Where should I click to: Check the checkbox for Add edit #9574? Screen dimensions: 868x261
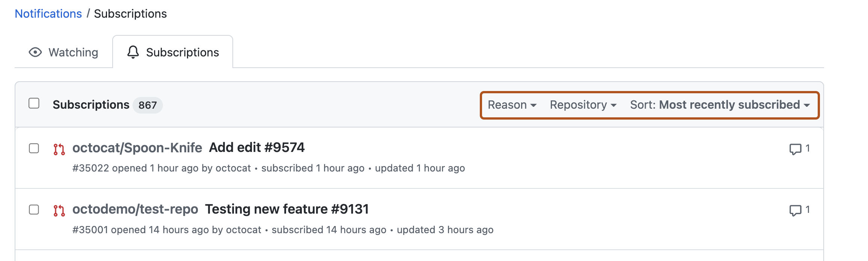click(34, 148)
